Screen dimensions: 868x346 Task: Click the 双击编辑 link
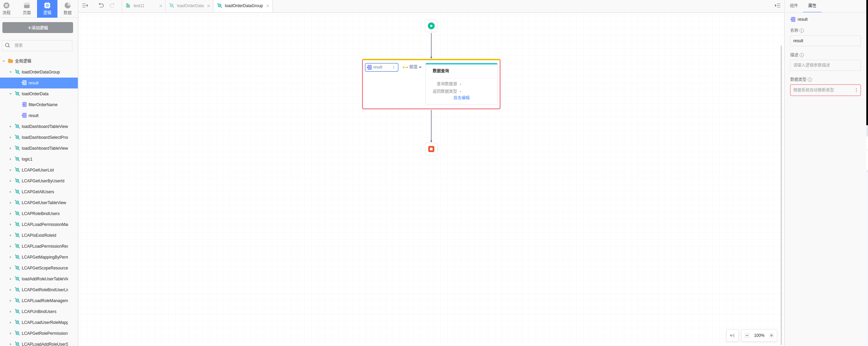[461, 98]
